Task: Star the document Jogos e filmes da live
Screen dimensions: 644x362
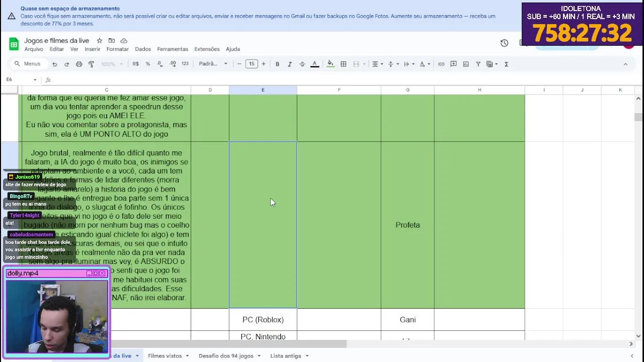Action: point(100,41)
